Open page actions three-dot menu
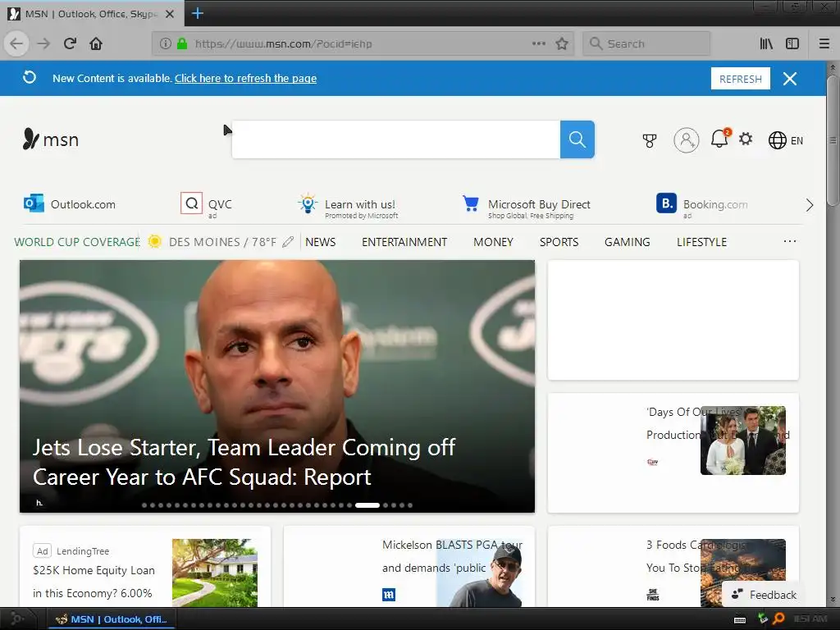Viewport: 840px width, 630px height. [x=538, y=43]
